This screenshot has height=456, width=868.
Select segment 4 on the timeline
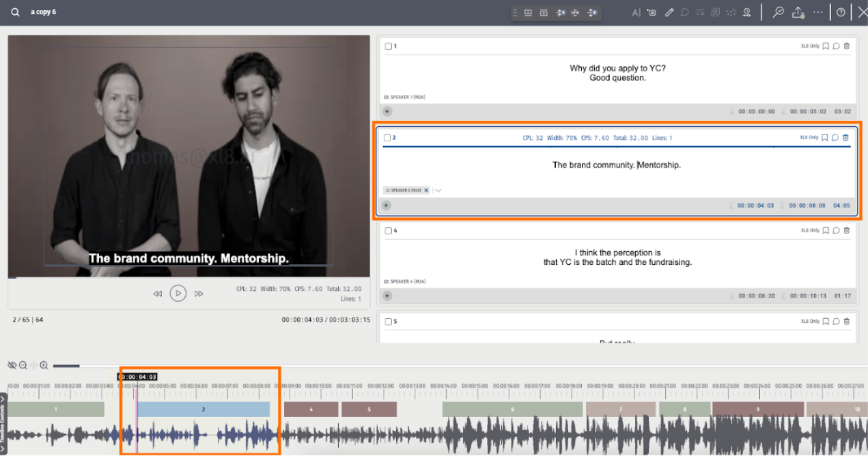coord(311,409)
